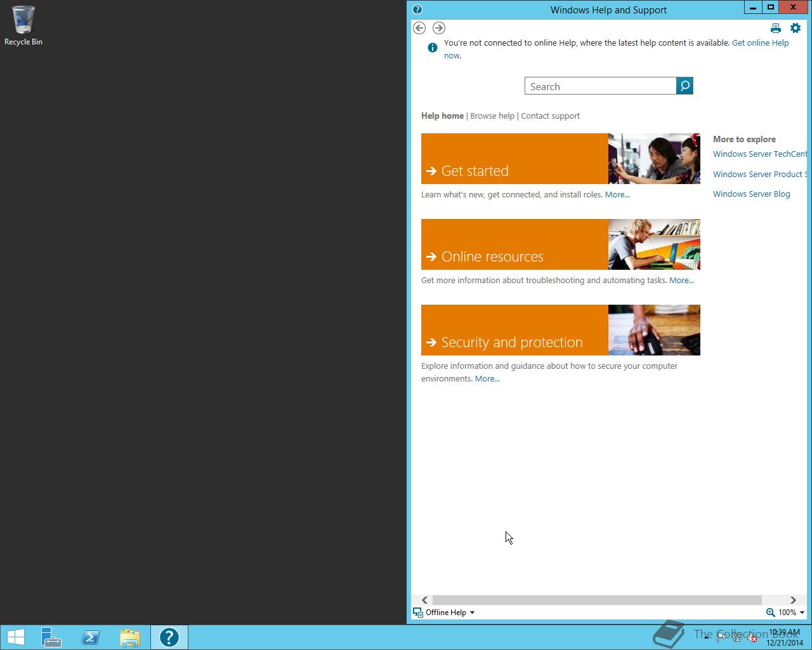Screen dimensions: 812x650
Task: Expand the Offline Help dropdown arrow
Action: [472, 613]
